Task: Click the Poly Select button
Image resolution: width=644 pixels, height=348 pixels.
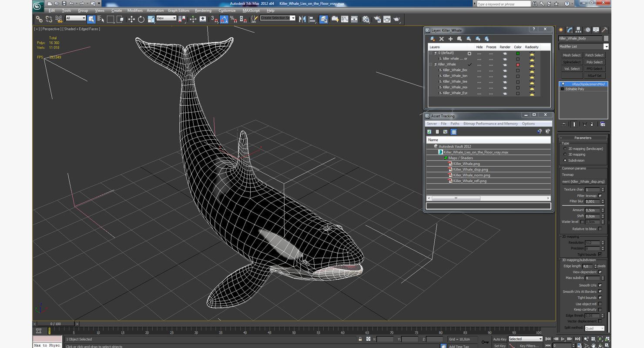Action: (x=594, y=62)
